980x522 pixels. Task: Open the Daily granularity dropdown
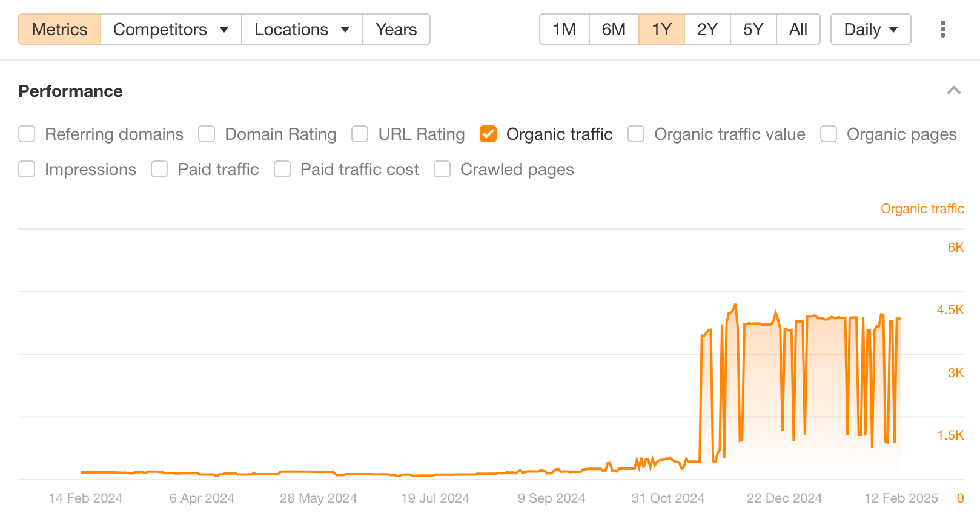(870, 29)
